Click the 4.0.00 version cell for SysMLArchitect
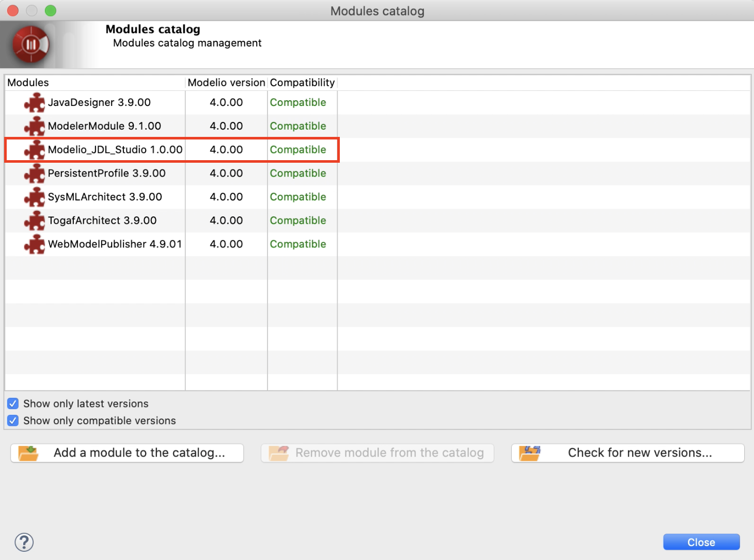The height and width of the screenshot is (560, 754). (226, 197)
